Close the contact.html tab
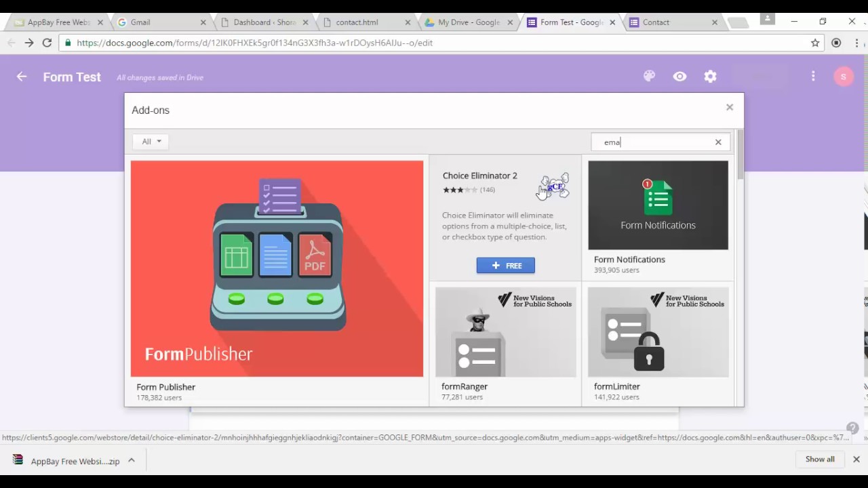This screenshot has height=488, width=868. coord(408,22)
